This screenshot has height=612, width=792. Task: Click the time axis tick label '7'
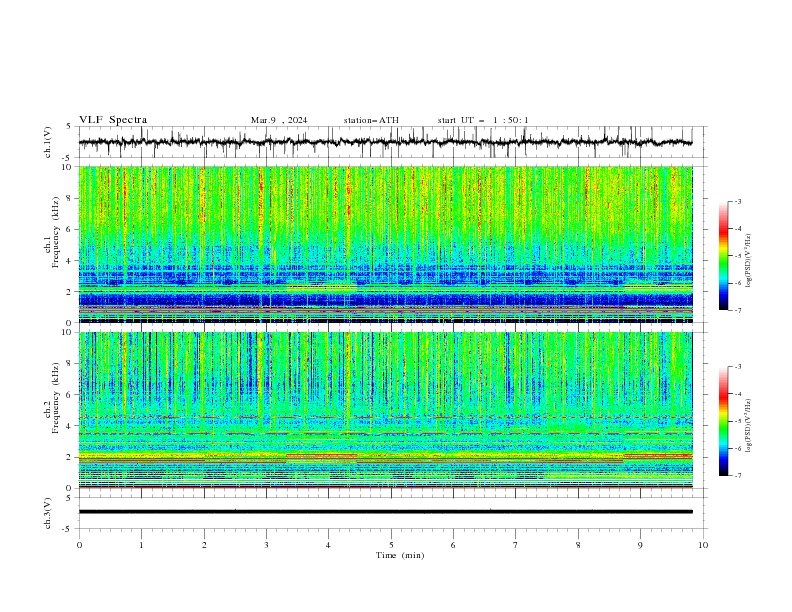click(516, 545)
